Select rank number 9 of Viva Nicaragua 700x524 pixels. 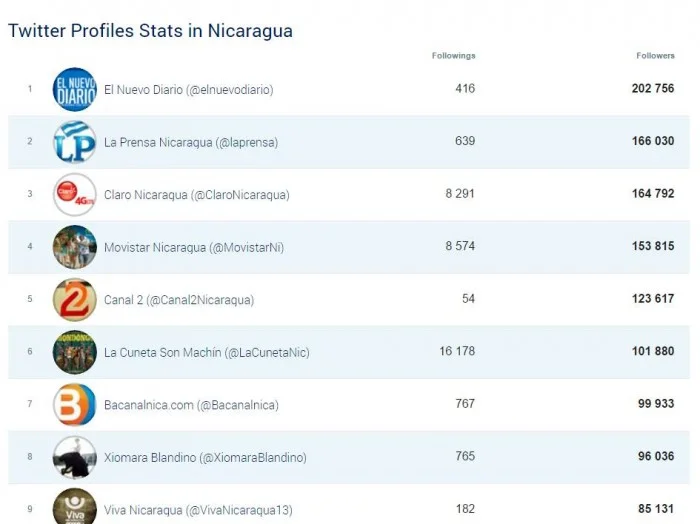click(30, 509)
